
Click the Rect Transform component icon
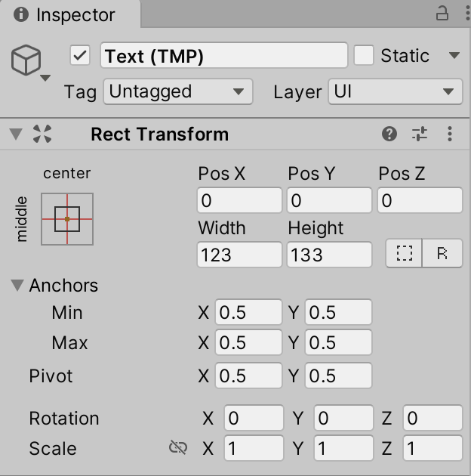43,134
